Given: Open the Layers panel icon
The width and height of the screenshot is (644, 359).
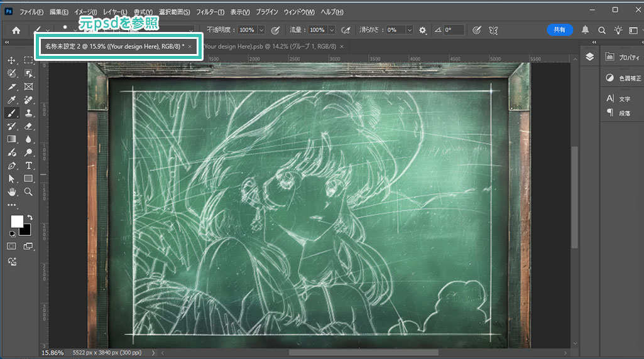Looking at the screenshot, I should click(x=590, y=57).
